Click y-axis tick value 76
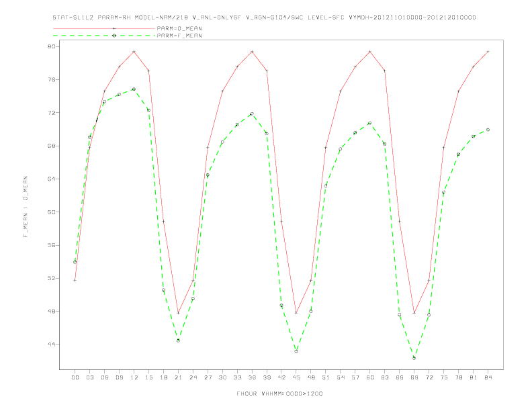 click(x=52, y=80)
